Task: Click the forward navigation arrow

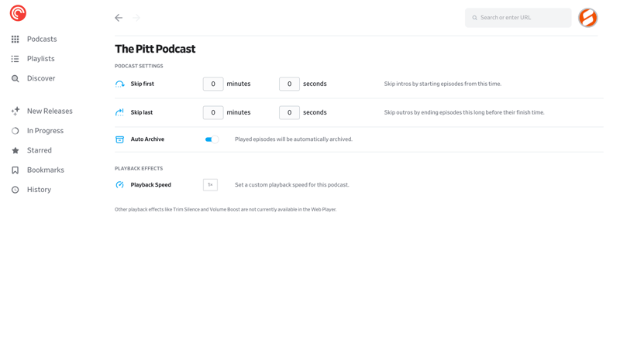Action: [x=136, y=18]
